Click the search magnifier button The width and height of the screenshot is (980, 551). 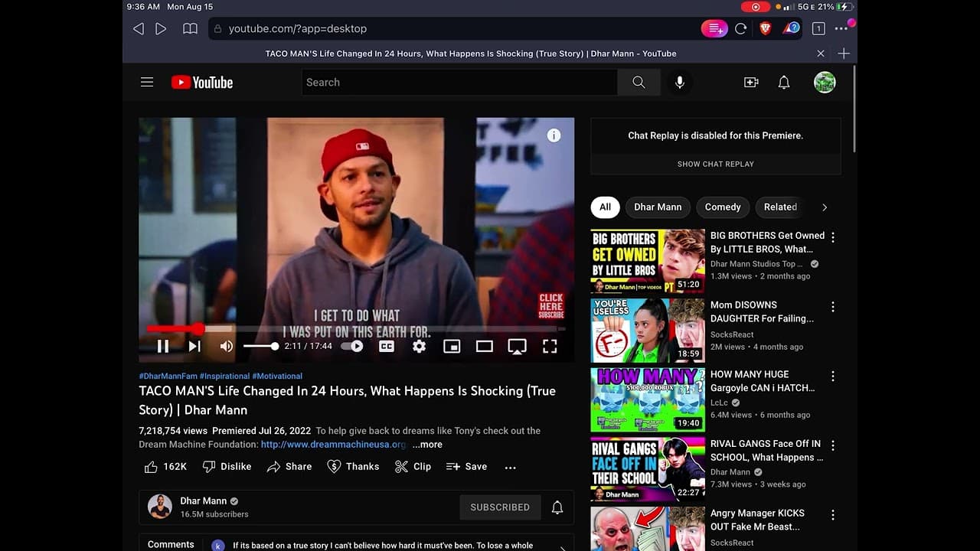pyautogui.click(x=639, y=82)
